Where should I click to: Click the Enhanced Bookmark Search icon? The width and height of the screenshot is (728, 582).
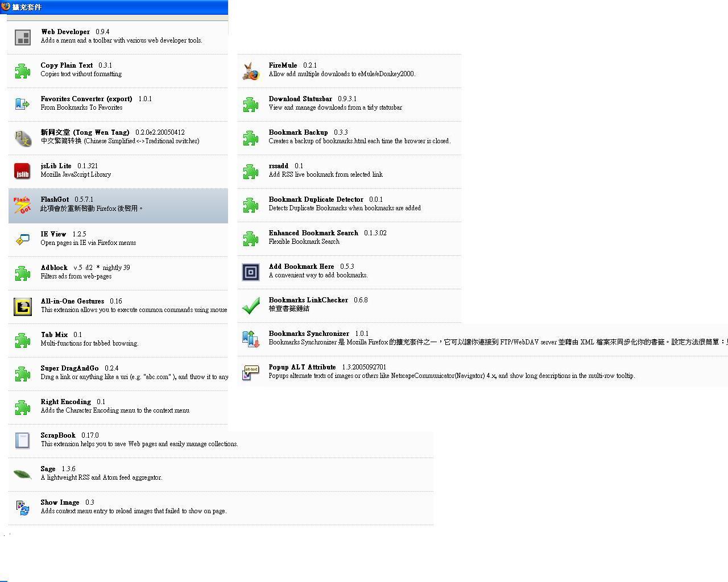point(251,238)
